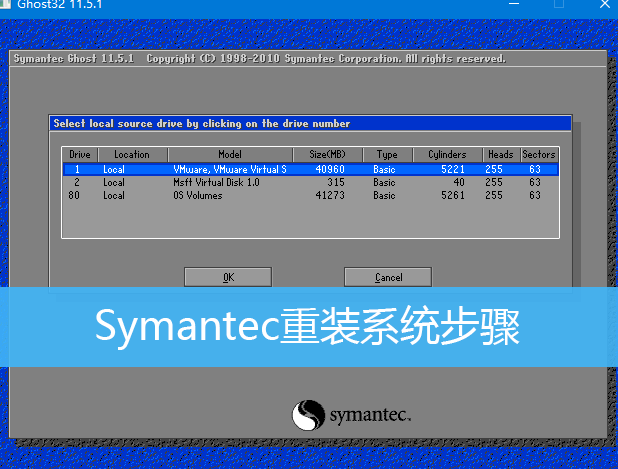Click the Drive column header
Image resolution: width=618 pixels, height=469 pixels.
(x=80, y=155)
